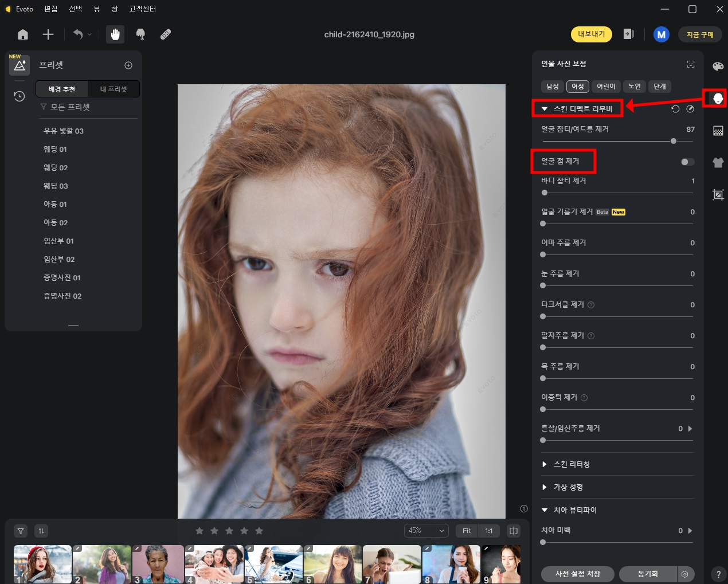Select 어린이 category
This screenshot has height=584, width=728.
coord(606,87)
